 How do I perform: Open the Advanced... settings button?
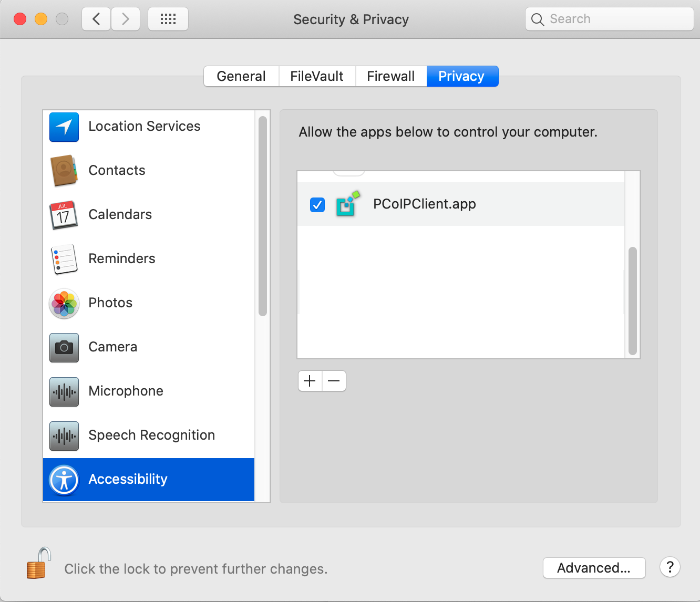pyautogui.click(x=594, y=568)
